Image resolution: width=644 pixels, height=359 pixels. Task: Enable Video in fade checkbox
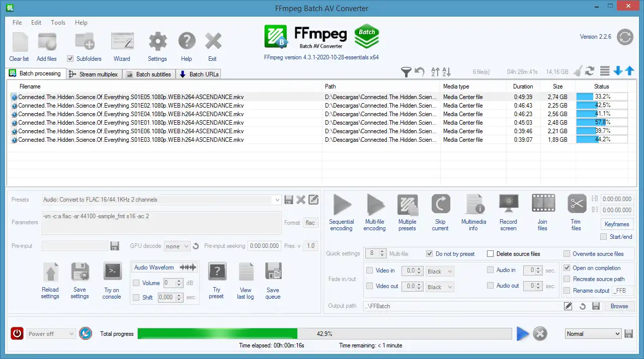[x=370, y=271]
